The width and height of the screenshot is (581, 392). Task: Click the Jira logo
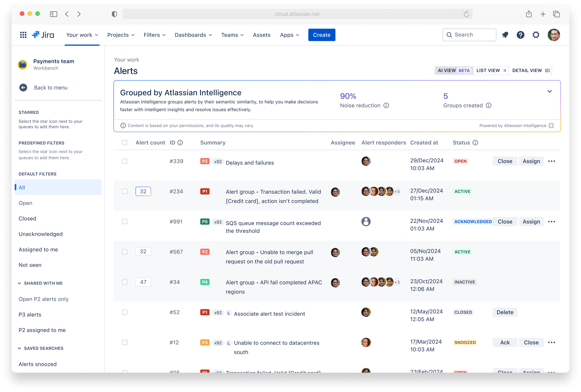[43, 35]
